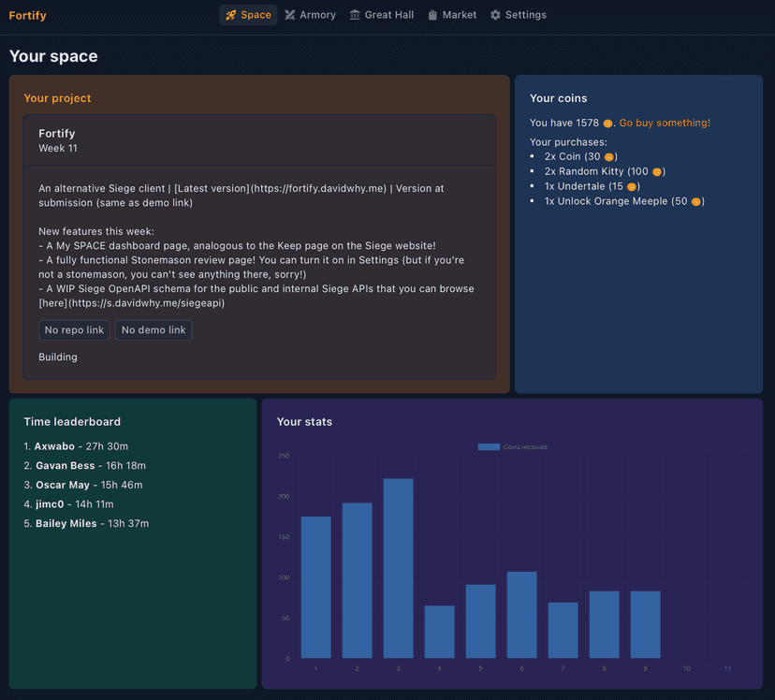Select Axwabo in the time leaderboard

54,446
